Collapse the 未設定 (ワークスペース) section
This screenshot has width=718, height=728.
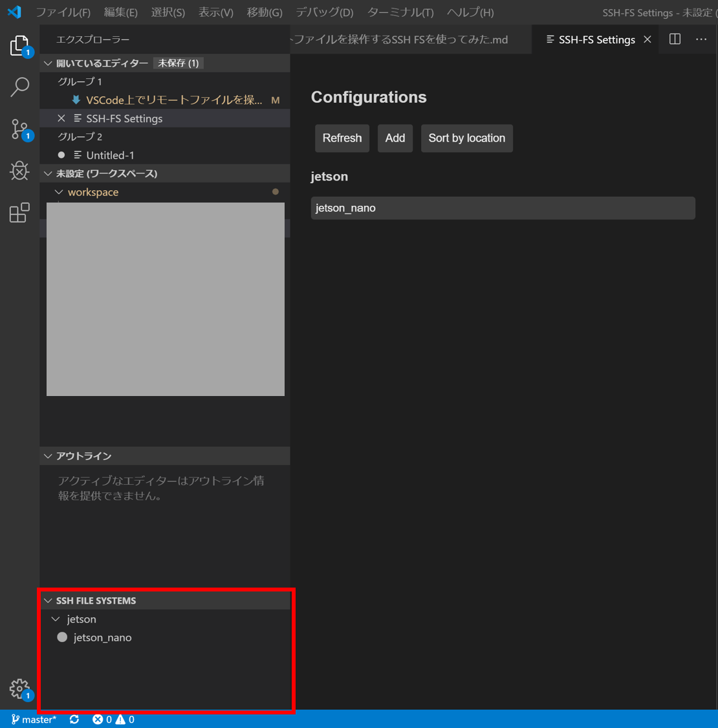(49, 173)
